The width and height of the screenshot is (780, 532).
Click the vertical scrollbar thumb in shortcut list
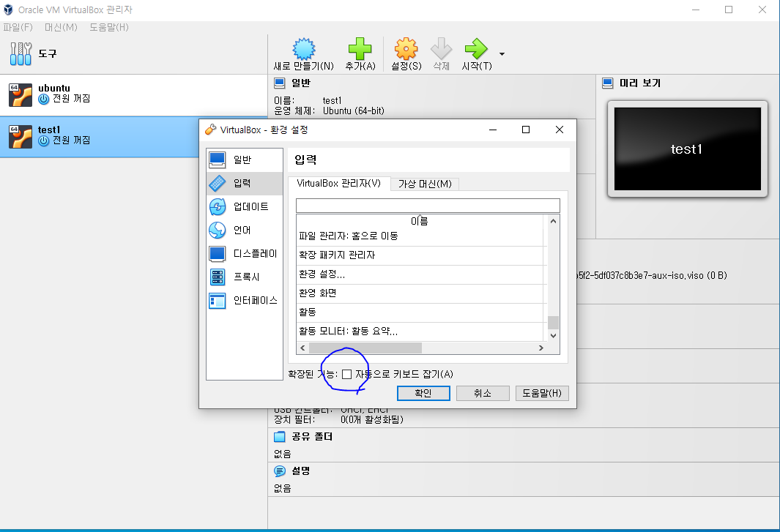(553, 323)
